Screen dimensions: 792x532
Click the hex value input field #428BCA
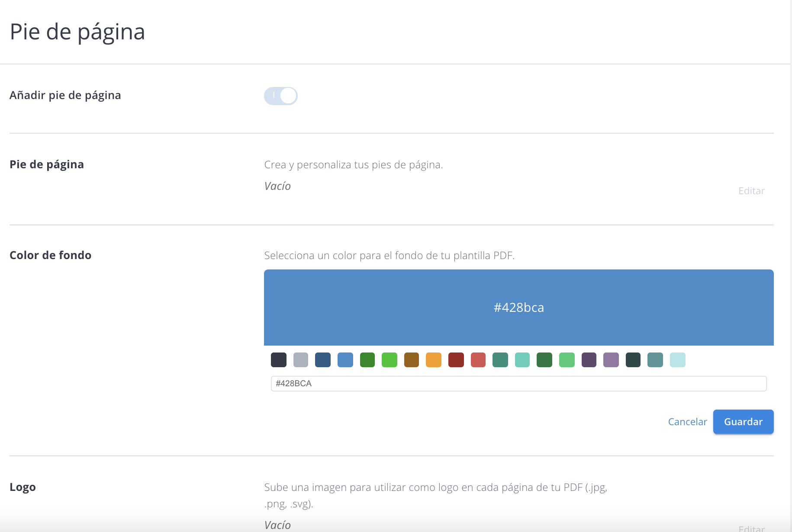coord(518,383)
